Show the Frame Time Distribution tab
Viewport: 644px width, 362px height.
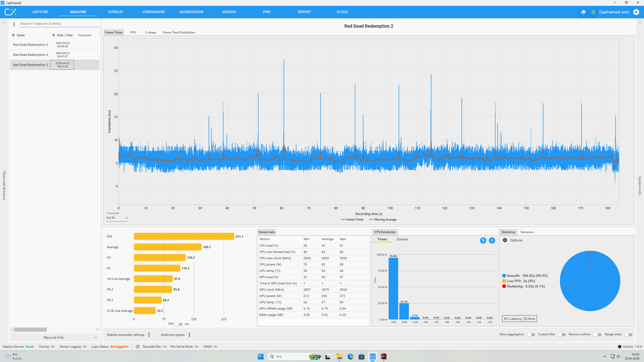click(179, 32)
